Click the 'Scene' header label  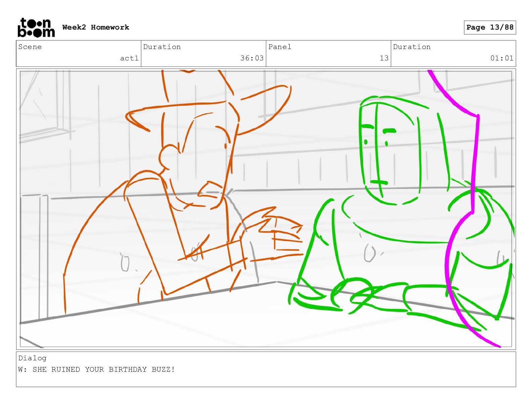tap(30, 47)
